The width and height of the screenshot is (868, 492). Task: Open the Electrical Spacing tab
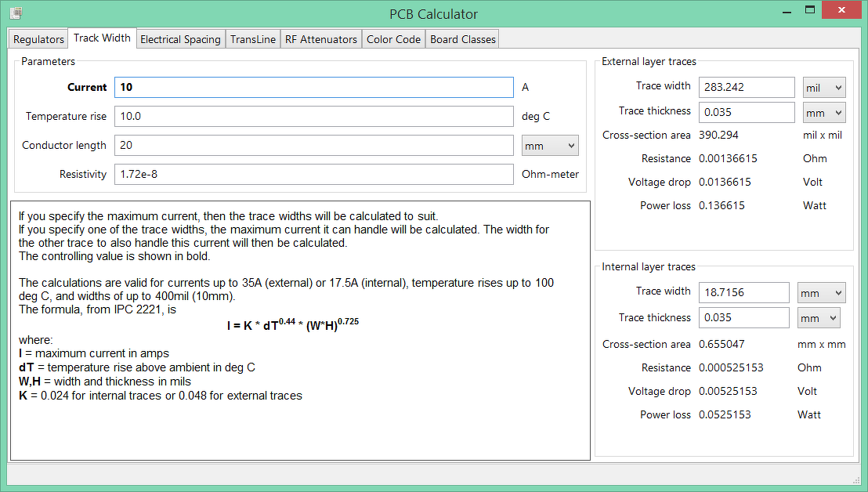[x=180, y=39]
